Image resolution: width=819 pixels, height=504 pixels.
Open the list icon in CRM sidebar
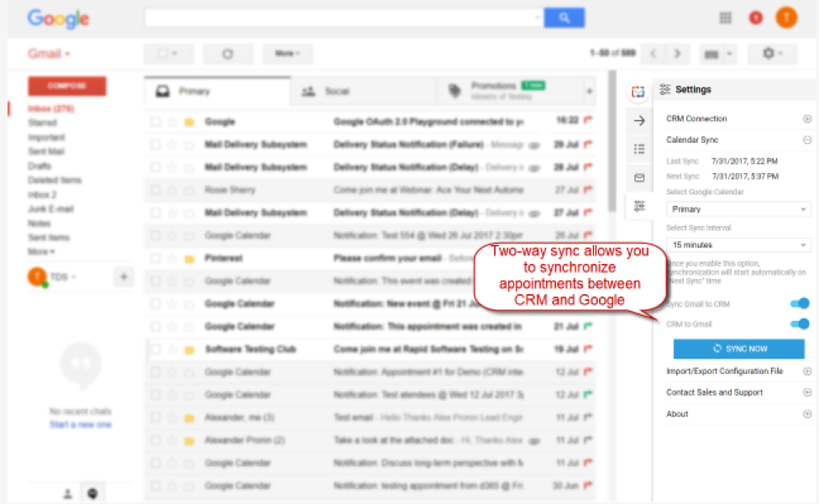(x=639, y=150)
